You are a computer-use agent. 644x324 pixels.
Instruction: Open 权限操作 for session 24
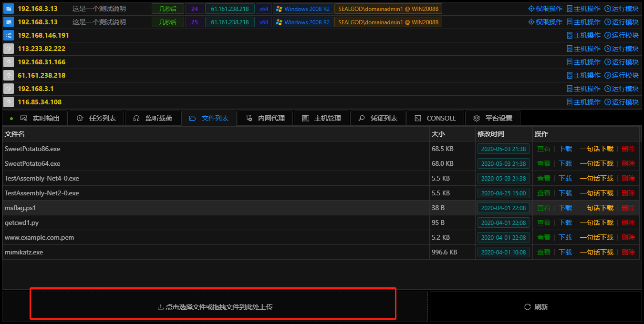click(545, 9)
